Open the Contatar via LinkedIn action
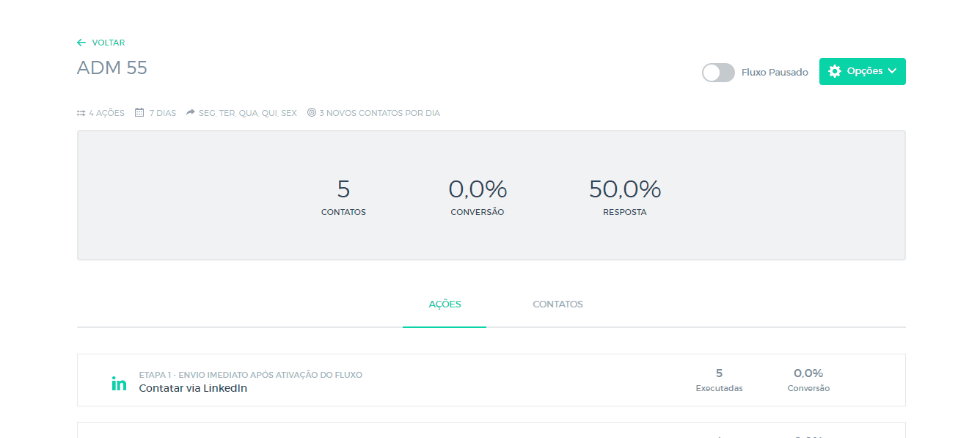 [x=193, y=388]
